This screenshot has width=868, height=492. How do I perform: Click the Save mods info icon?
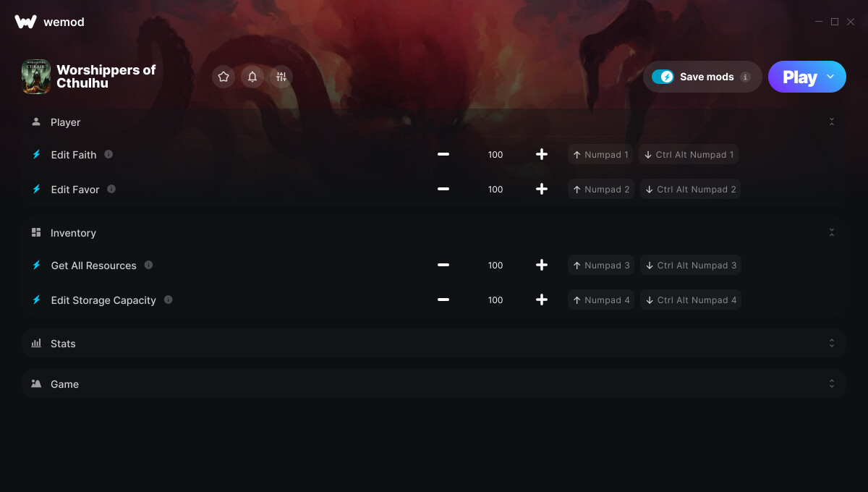746,77
